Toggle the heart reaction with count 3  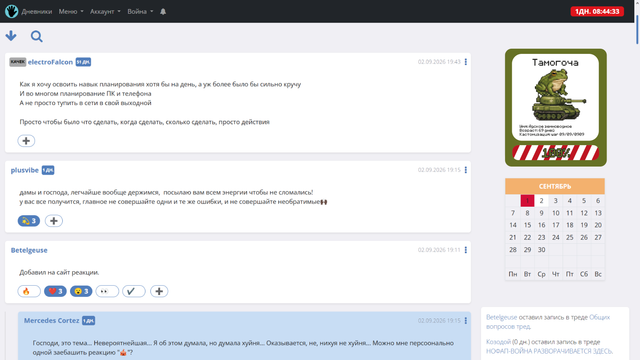click(55, 291)
